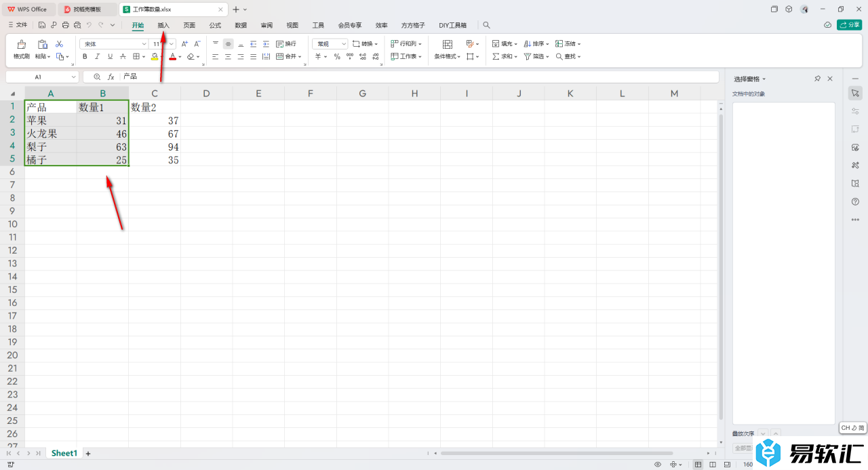Click the Find (查找) magnifier icon
Screen dimensions: 868x470
click(x=559, y=57)
